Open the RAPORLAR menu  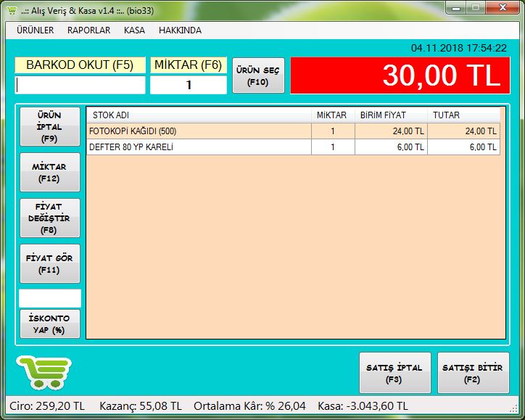click(88, 30)
